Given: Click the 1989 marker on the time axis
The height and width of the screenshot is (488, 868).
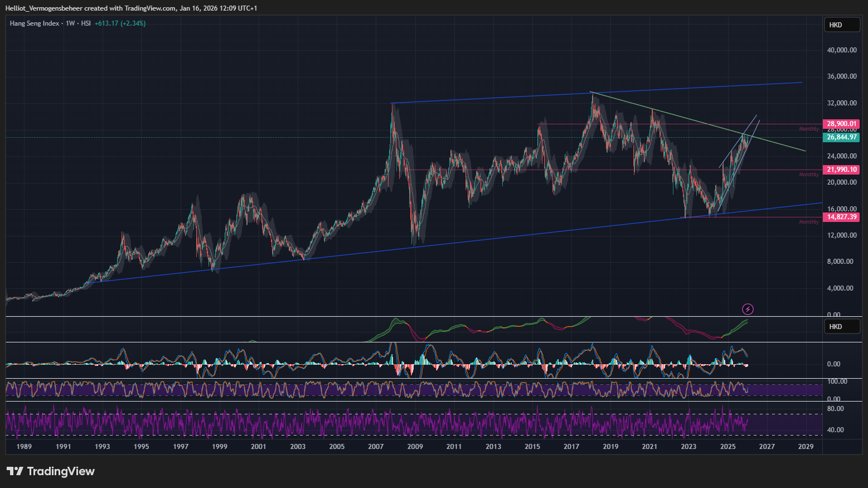Looking at the screenshot, I should [24, 447].
